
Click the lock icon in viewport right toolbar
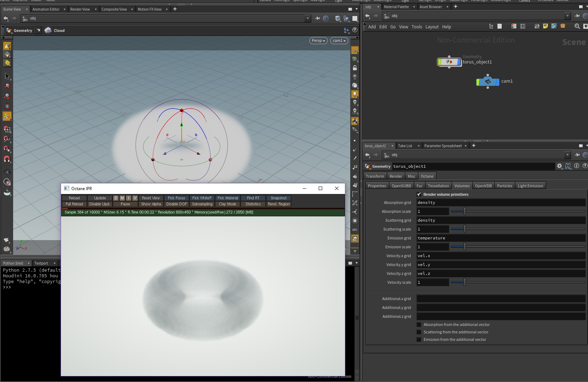click(355, 68)
